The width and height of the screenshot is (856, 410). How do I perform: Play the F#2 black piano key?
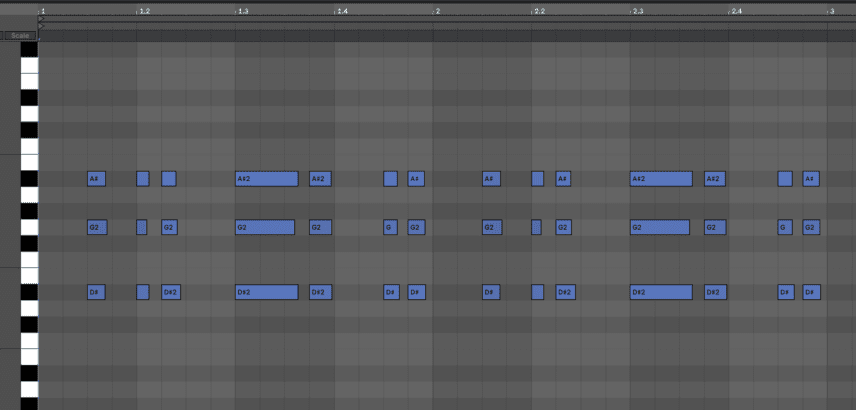click(29, 243)
